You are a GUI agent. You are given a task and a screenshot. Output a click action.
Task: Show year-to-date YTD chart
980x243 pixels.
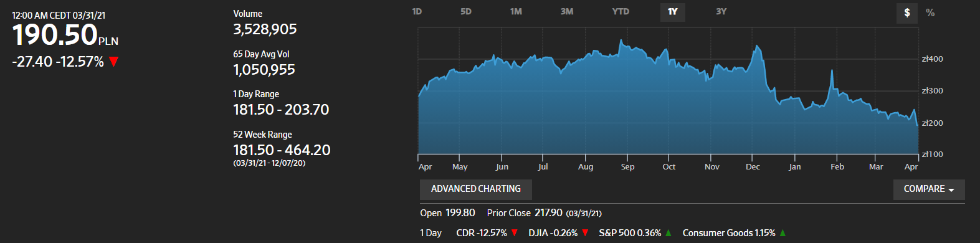(x=621, y=12)
